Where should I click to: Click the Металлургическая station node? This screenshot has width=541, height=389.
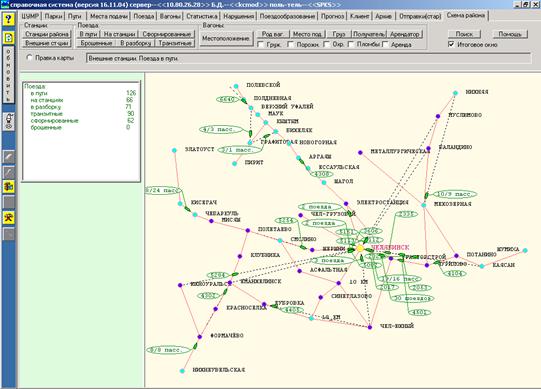pos(360,152)
